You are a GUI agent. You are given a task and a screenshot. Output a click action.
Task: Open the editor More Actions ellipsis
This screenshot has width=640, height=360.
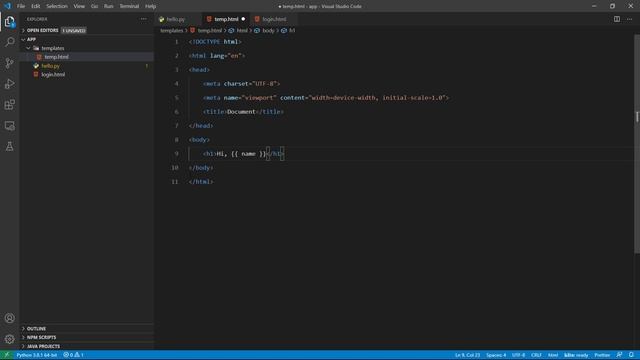point(629,19)
